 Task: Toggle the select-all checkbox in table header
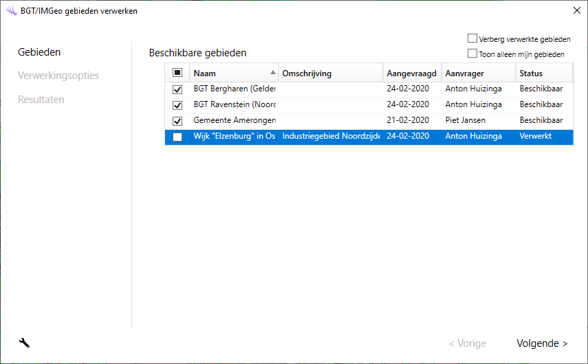pos(177,73)
